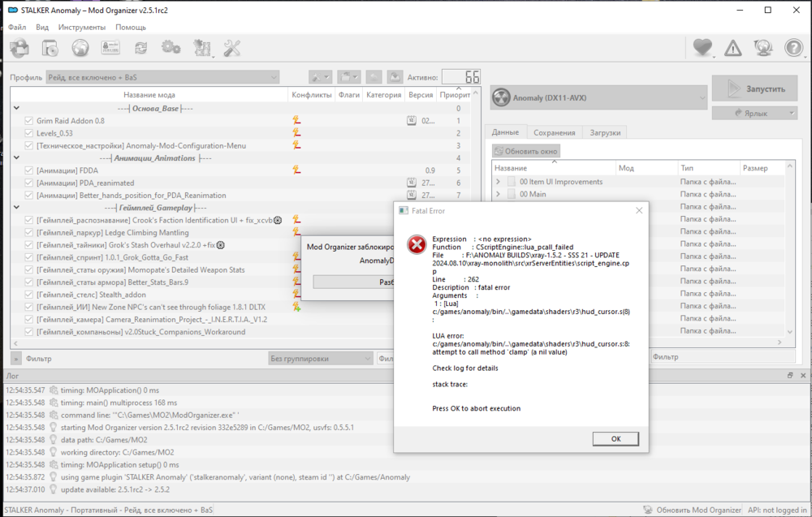Uncheck the Anomaly-Mod-Configuration-Menu checkbox
This screenshot has height=517, width=812.
28,145
